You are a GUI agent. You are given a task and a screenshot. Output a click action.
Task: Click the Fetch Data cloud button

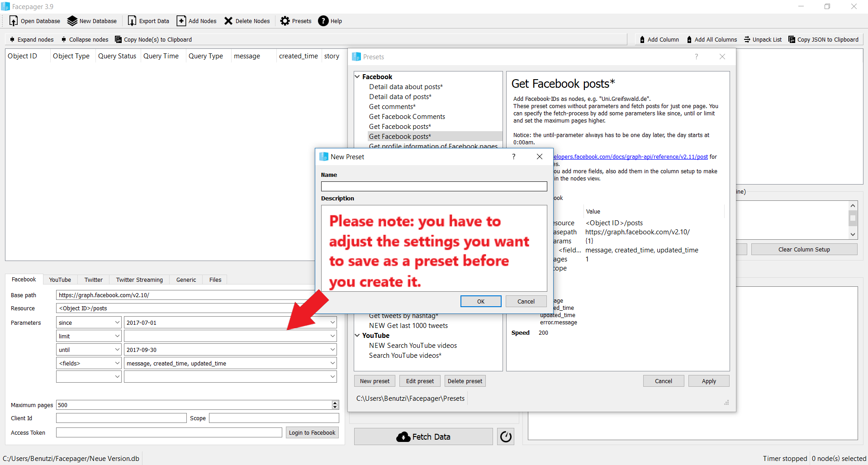[423, 437]
